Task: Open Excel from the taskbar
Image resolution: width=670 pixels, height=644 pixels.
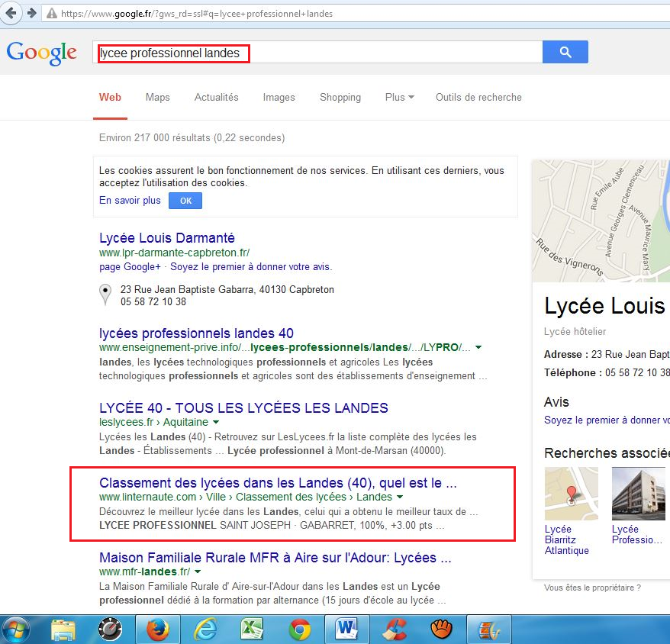Action: [x=252, y=630]
